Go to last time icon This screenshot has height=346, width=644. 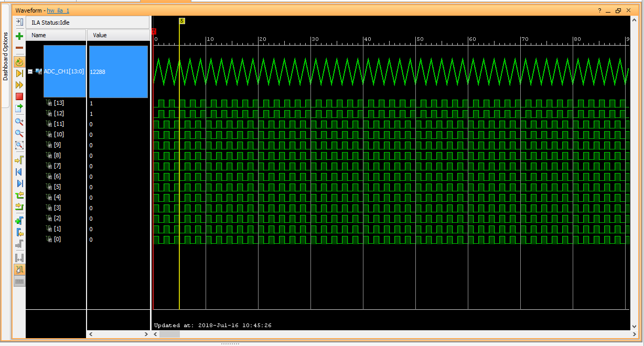tap(19, 183)
